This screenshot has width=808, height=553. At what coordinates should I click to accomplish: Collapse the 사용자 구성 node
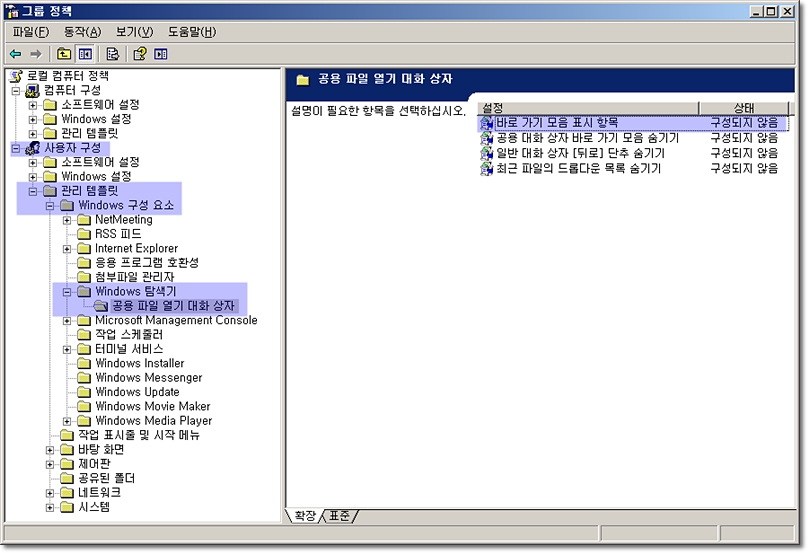coord(16,149)
